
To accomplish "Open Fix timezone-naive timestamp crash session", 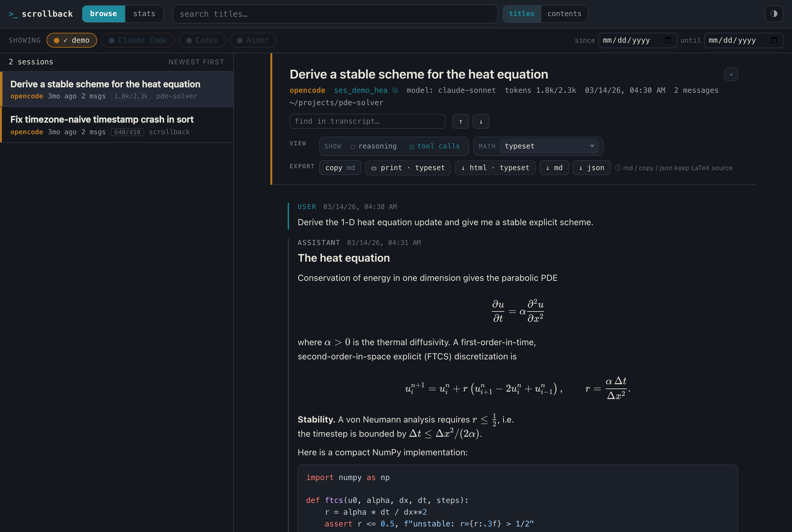I will pos(117,125).
